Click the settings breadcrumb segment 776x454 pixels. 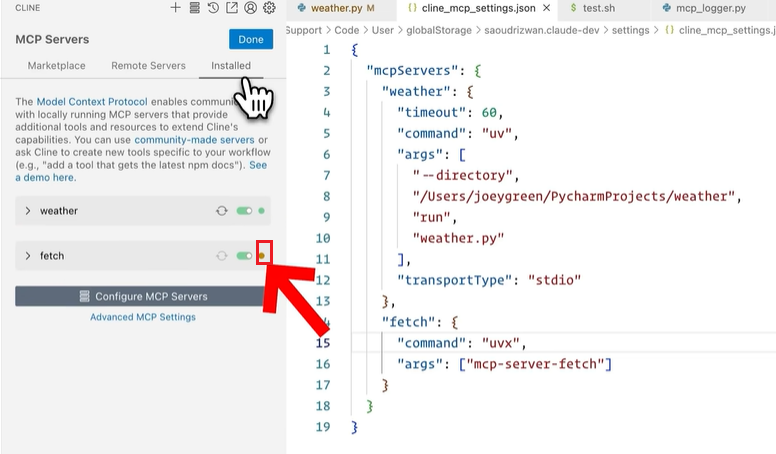tap(630, 30)
